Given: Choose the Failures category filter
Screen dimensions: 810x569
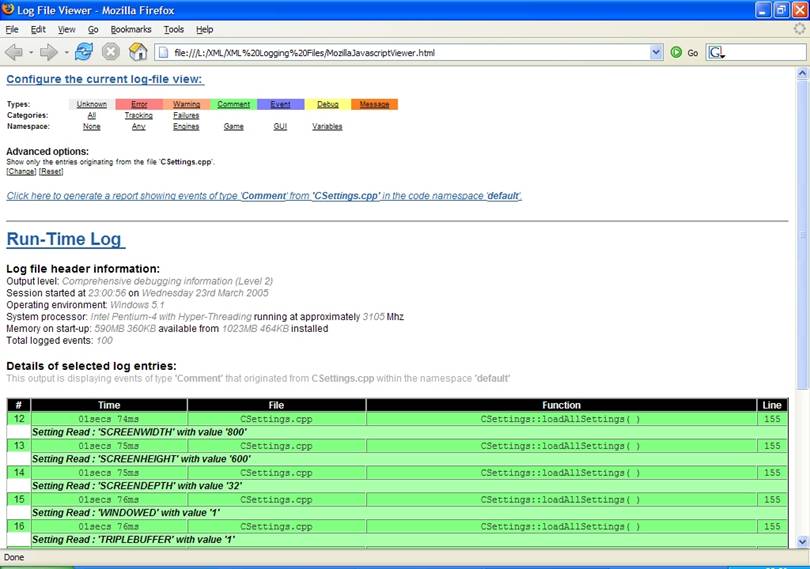Looking at the screenshot, I should point(186,115).
